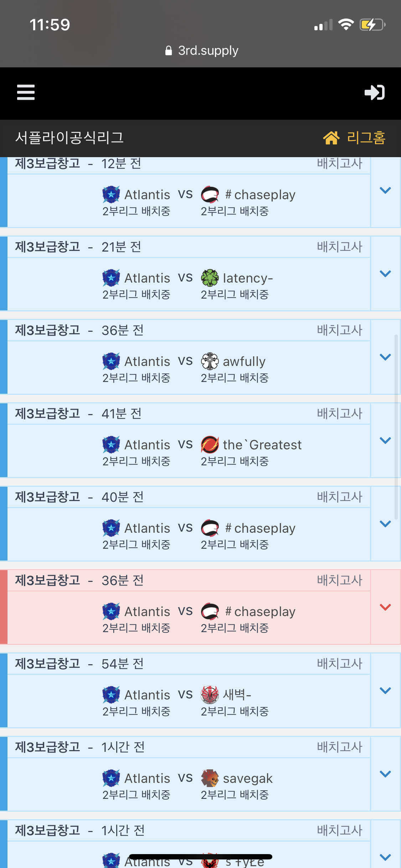Click the green clover latency- team emblem
Image resolution: width=401 pixels, height=868 pixels.
pos(210,278)
